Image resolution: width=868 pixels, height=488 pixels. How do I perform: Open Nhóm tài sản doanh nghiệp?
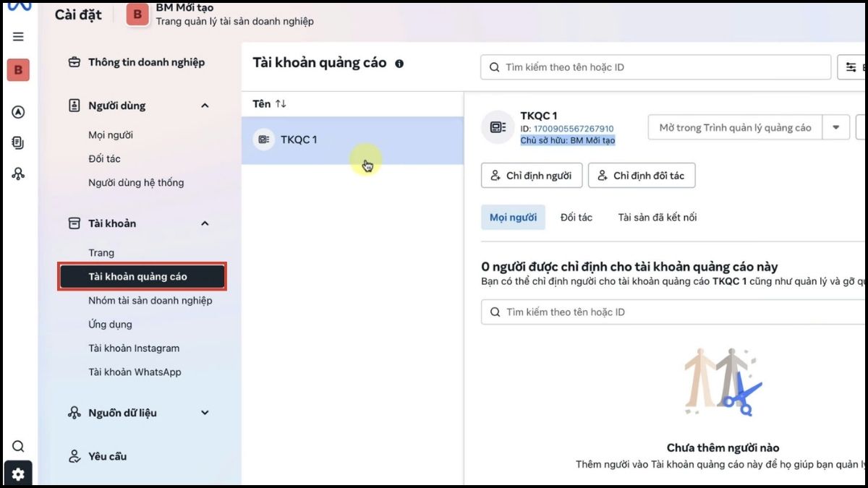pos(150,301)
